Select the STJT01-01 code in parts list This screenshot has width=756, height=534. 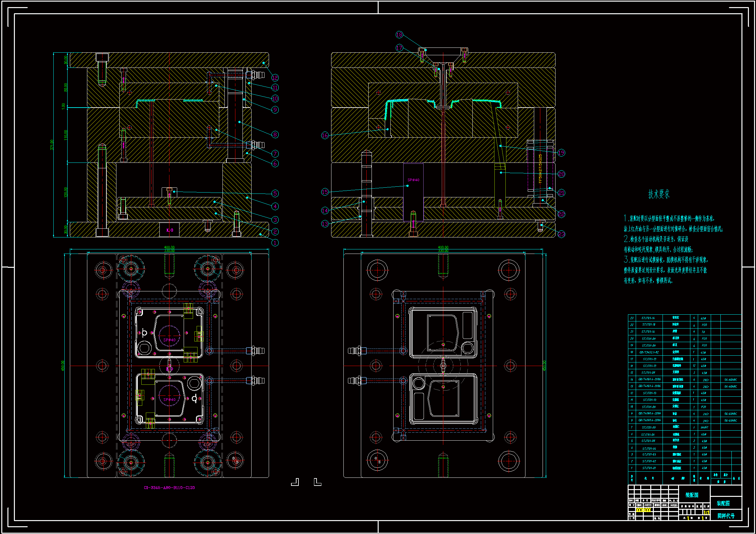coord(649,468)
